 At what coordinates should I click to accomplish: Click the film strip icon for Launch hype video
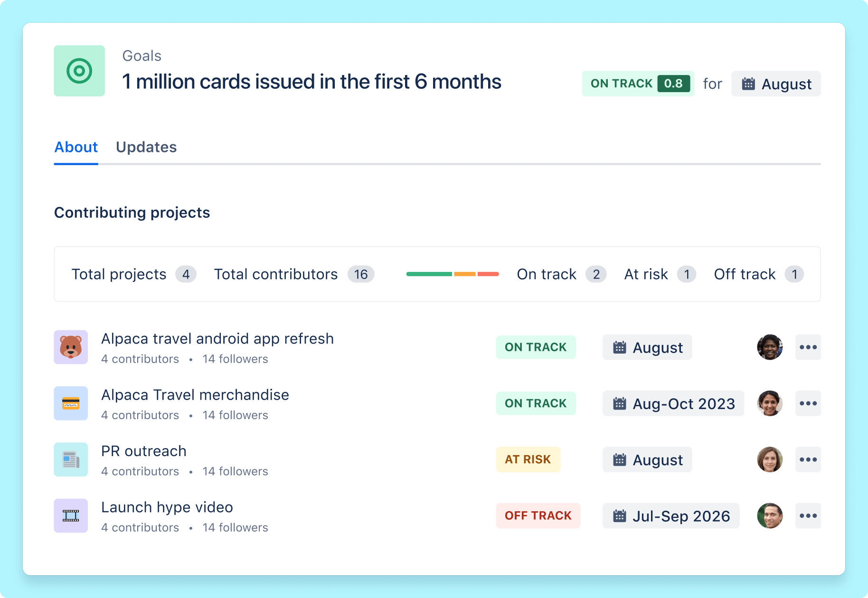pyautogui.click(x=71, y=515)
